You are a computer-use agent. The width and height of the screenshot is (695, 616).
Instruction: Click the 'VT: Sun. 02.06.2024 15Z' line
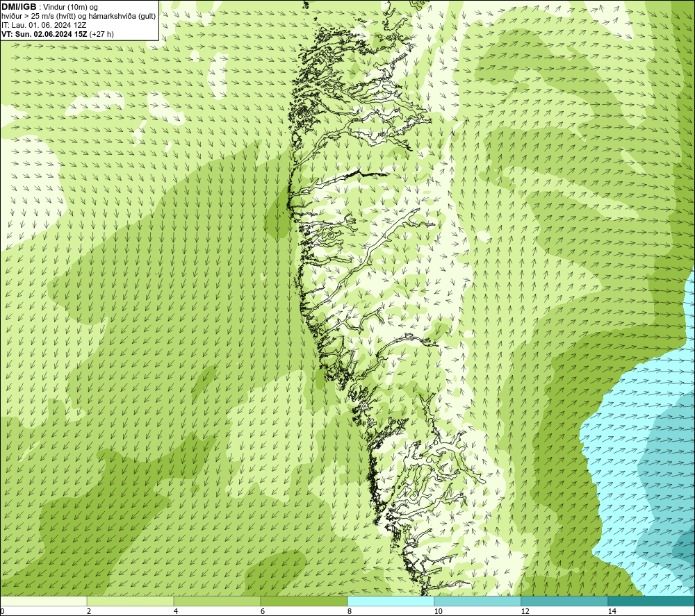click(57, 34)
